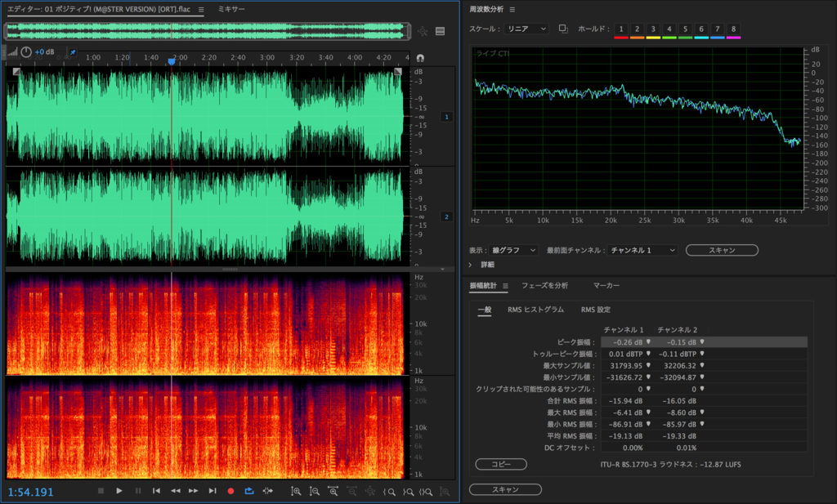Open the 表示 dropdown showing 線グラフ
Viewport: 837px width, 504px height.
[x=513, y=250]
